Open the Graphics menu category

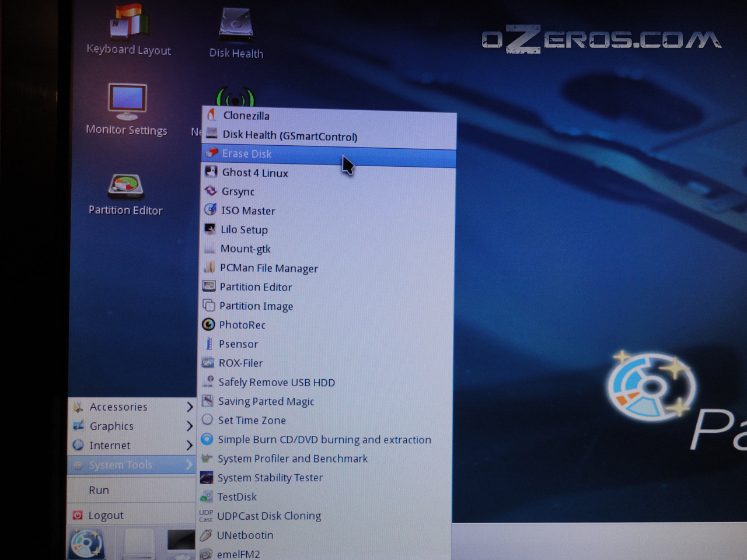pos(132,426)
